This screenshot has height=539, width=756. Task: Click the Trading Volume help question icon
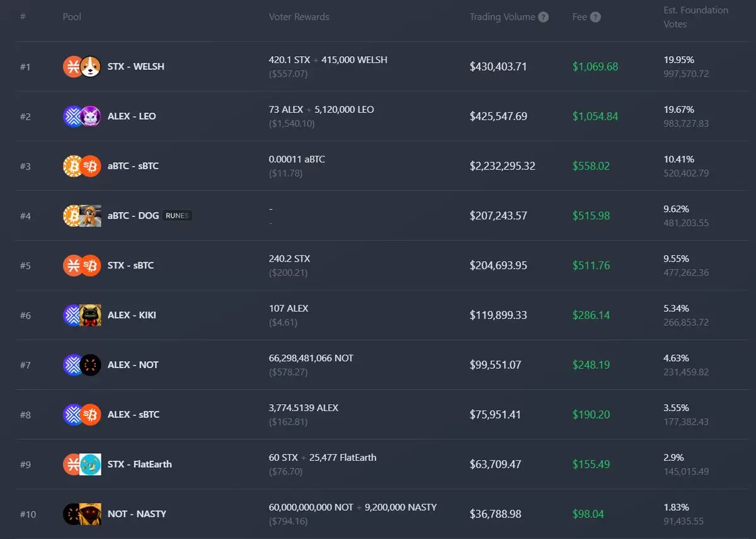[543, 17]
